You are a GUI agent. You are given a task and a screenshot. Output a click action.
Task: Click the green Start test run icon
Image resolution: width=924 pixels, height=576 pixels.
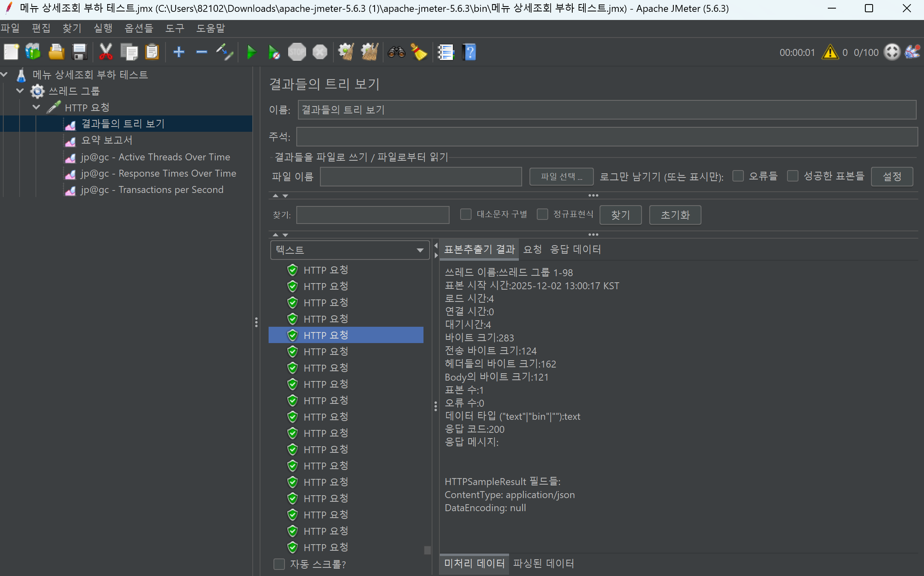point(251,52)
